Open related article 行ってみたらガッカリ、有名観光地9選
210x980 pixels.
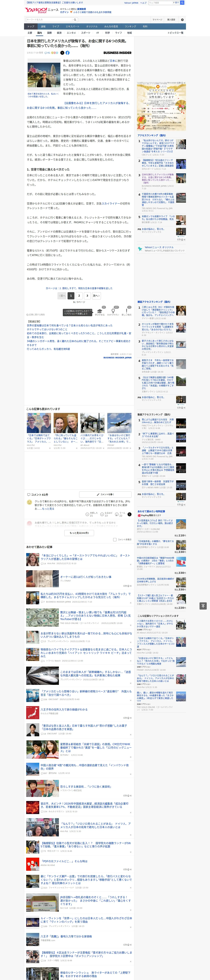[x=48, y=349]
